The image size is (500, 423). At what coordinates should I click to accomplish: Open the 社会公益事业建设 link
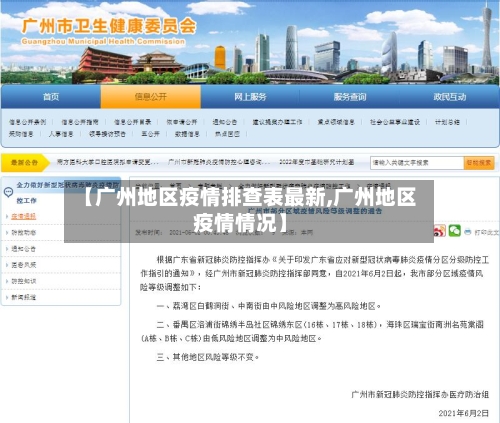[x=395, y=122]
